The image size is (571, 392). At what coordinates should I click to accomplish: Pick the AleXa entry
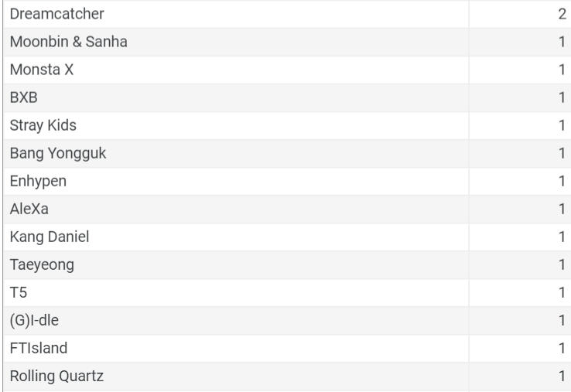(29, 209)
